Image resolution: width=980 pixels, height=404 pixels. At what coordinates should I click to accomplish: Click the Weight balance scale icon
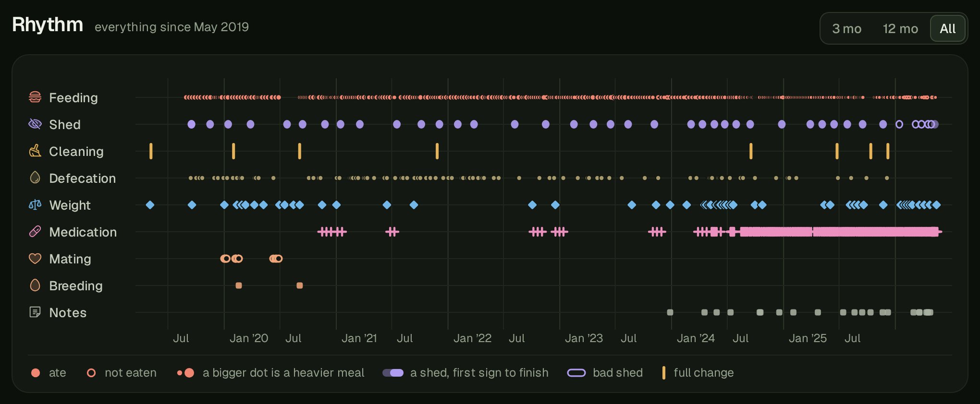pos(35,205)
